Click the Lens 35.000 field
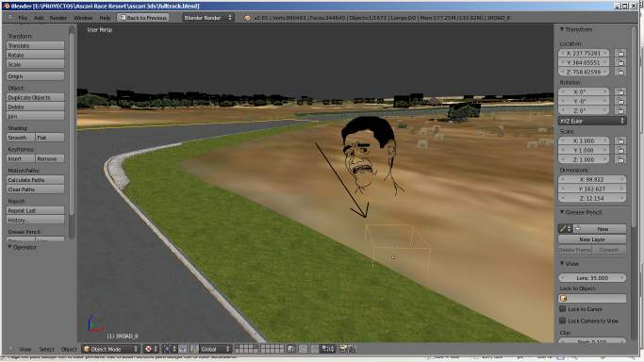The height and width of the screenshot is (362, 644). tap(592, 278)
